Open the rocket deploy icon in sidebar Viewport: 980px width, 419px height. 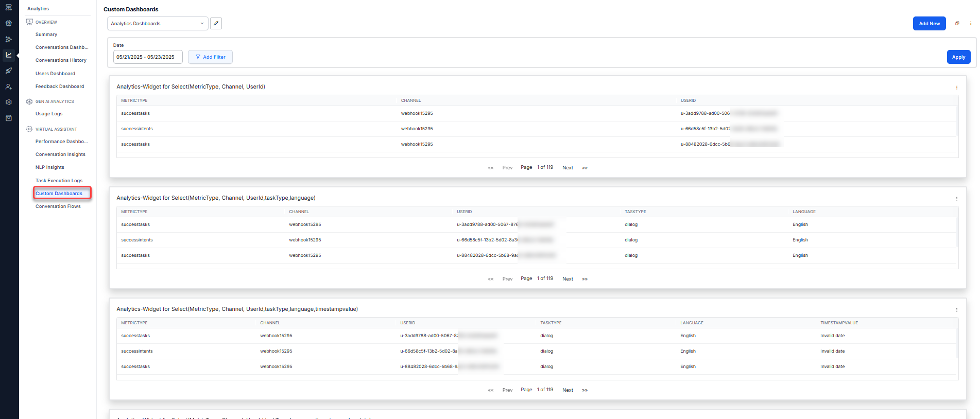coord(9,71)
